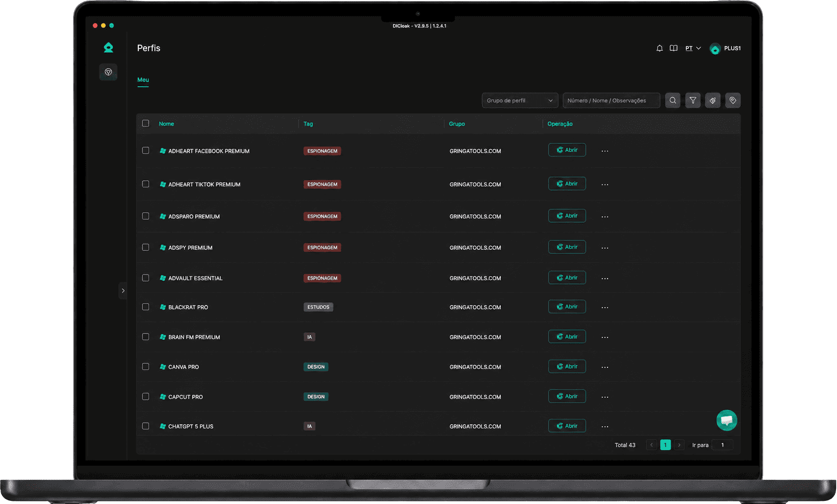Click the CAPCUT PRO profile name
837x504 pixels.
click(185, 397)
